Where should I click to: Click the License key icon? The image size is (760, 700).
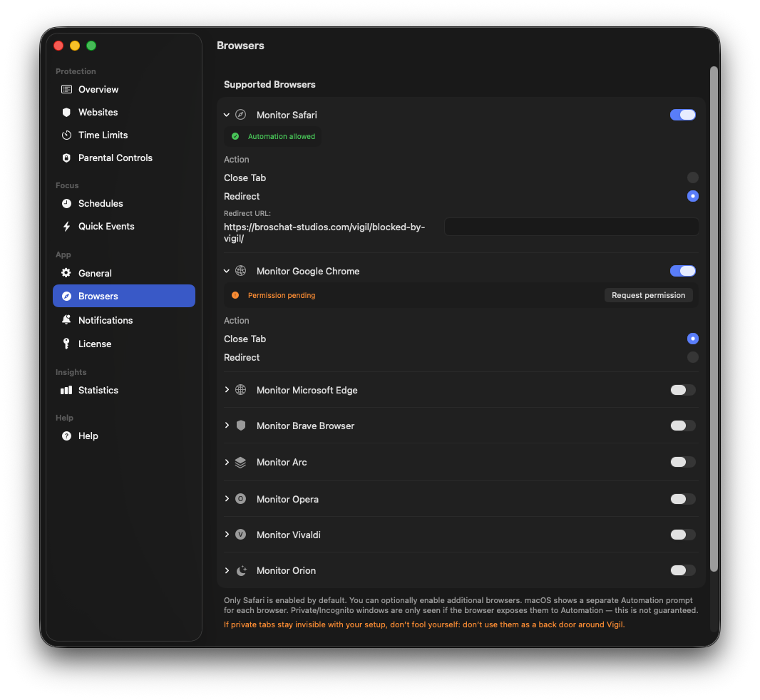click(66, 343)
